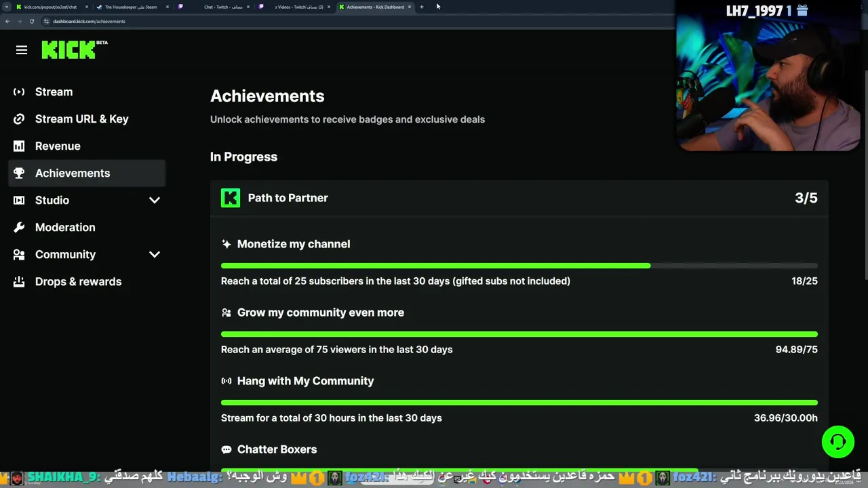
Task: Click the site info icon in address bar
Action: click(46, 21)
